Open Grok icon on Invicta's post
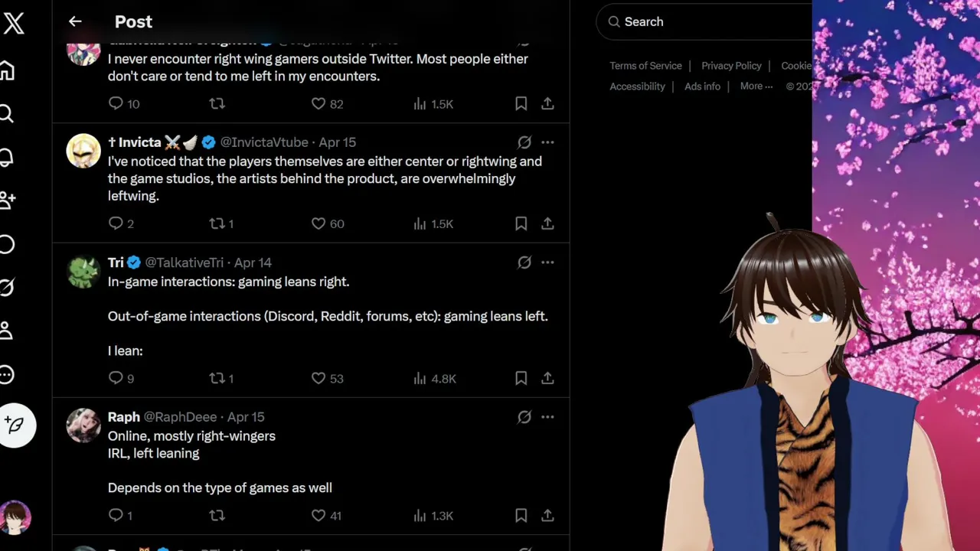The image size is (980, 551). pos(524,142)
